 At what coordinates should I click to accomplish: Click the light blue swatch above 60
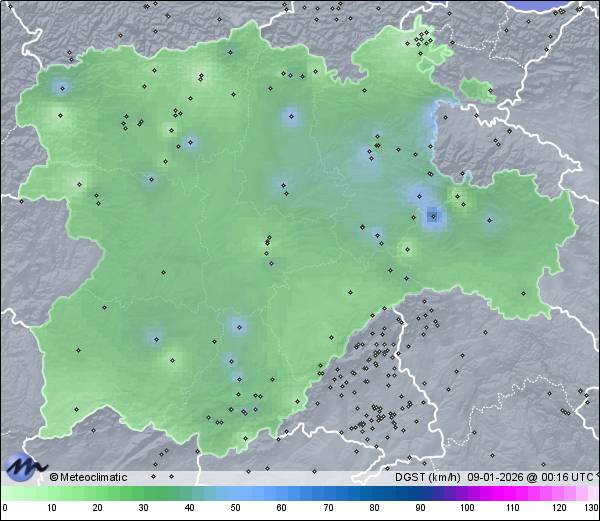coord(282,494)
